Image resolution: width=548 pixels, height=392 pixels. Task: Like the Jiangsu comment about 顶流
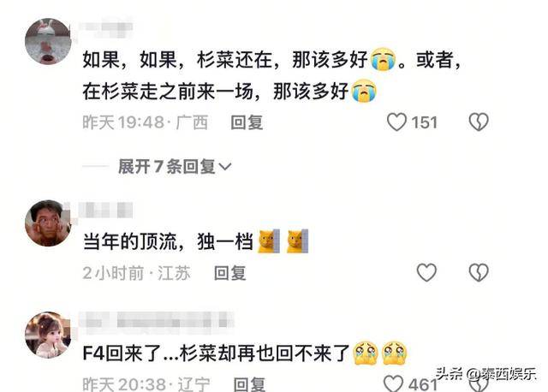click(426, 272)
